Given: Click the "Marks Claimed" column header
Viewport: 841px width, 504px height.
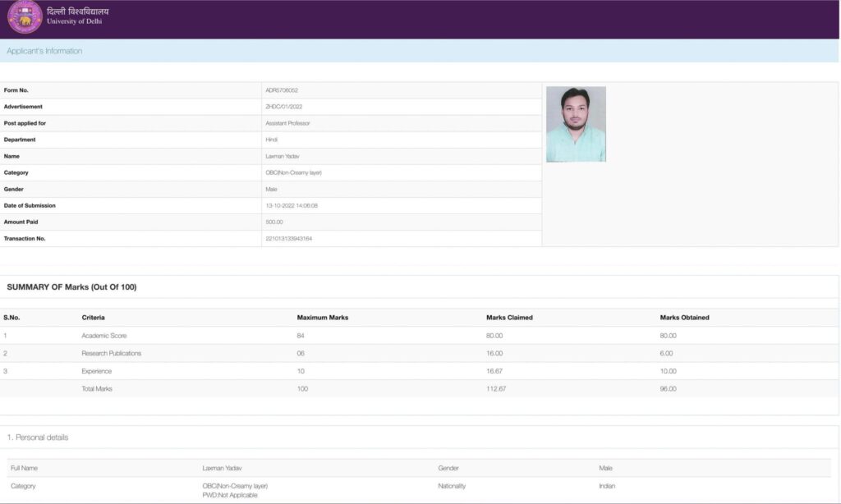Looking at the screenshot, I should click(509, 318).
